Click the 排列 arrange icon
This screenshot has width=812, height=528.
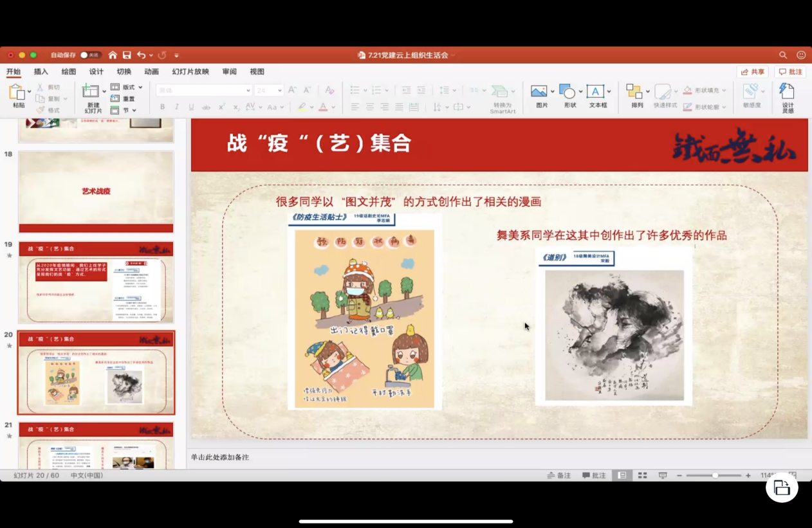pos(634,91)
